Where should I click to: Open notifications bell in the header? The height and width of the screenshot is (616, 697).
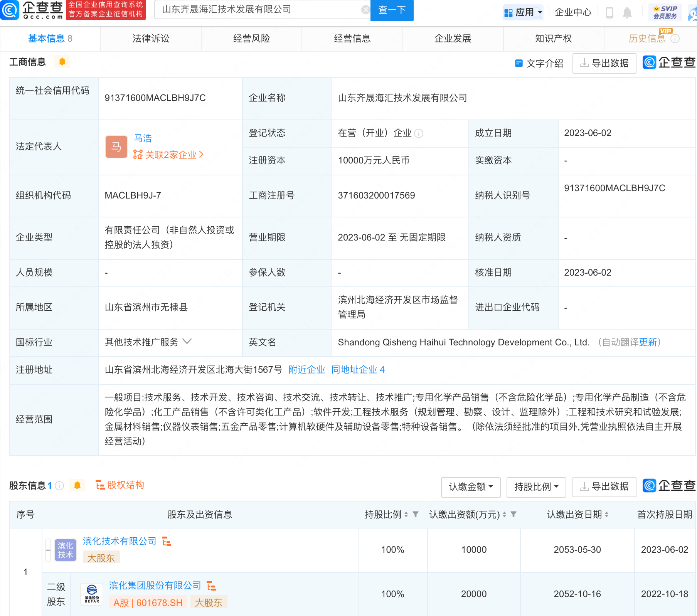(x=627, y=13)
